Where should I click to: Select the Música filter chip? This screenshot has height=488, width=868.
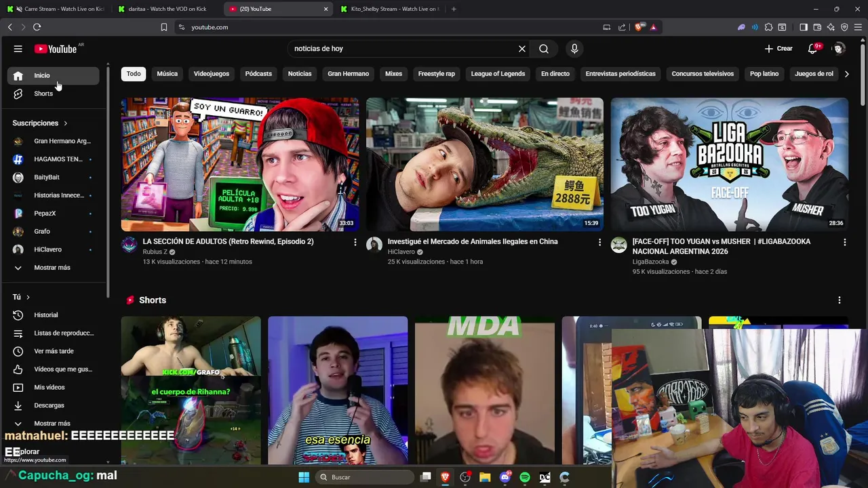[x=167, y=74]
